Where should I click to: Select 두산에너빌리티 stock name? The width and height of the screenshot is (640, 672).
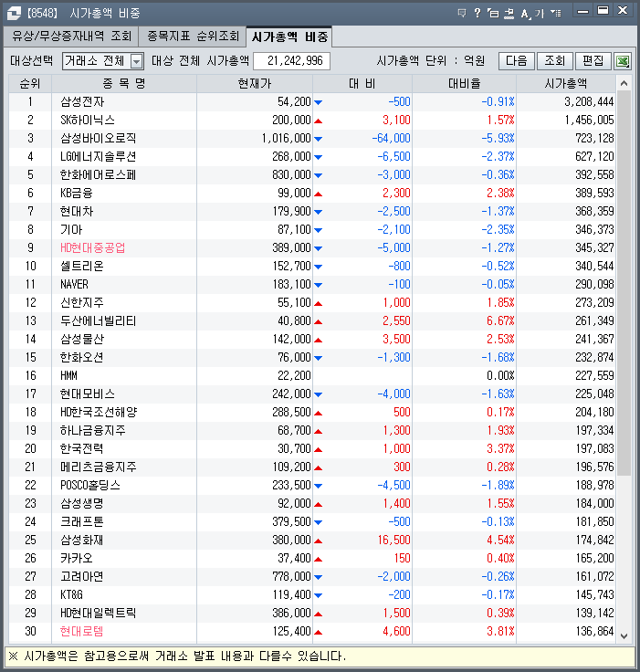99,321
